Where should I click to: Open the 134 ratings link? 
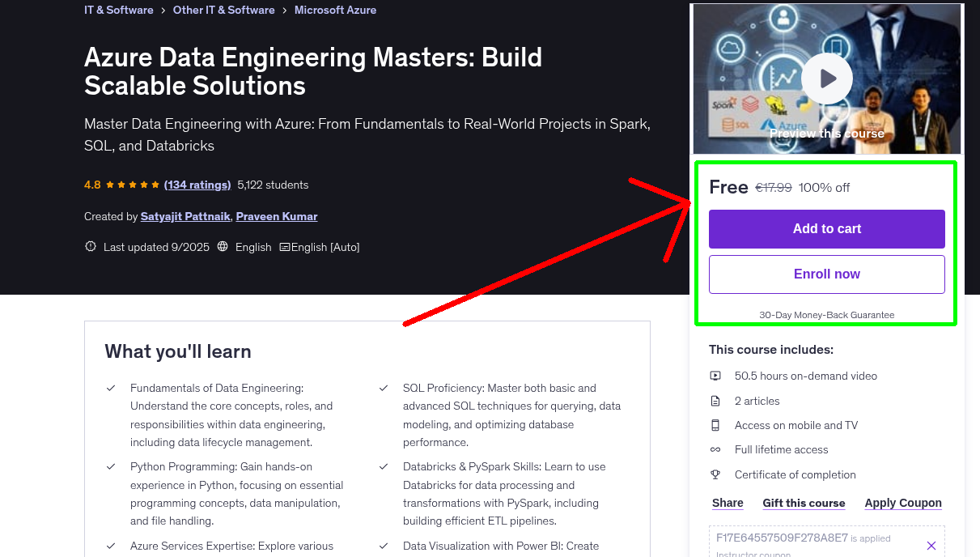click(x=197, y=185)
